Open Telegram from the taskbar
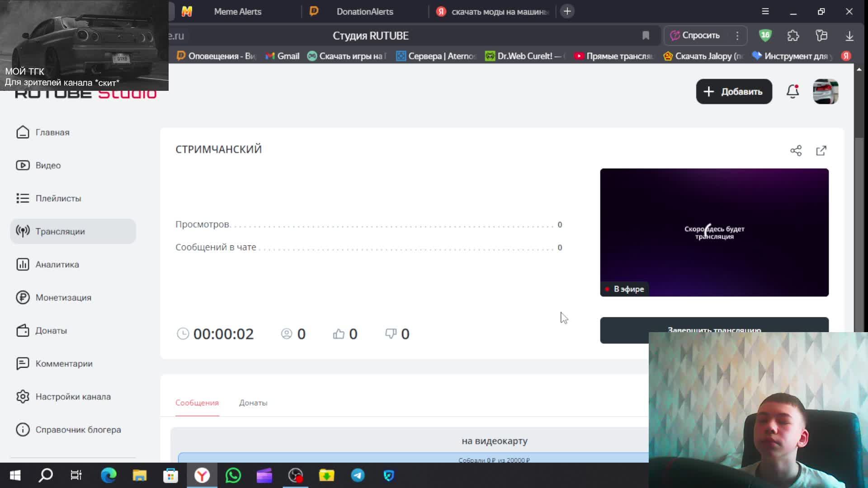Image resolution: width=868 pixels, height=488 pixels. pos(358,475)
